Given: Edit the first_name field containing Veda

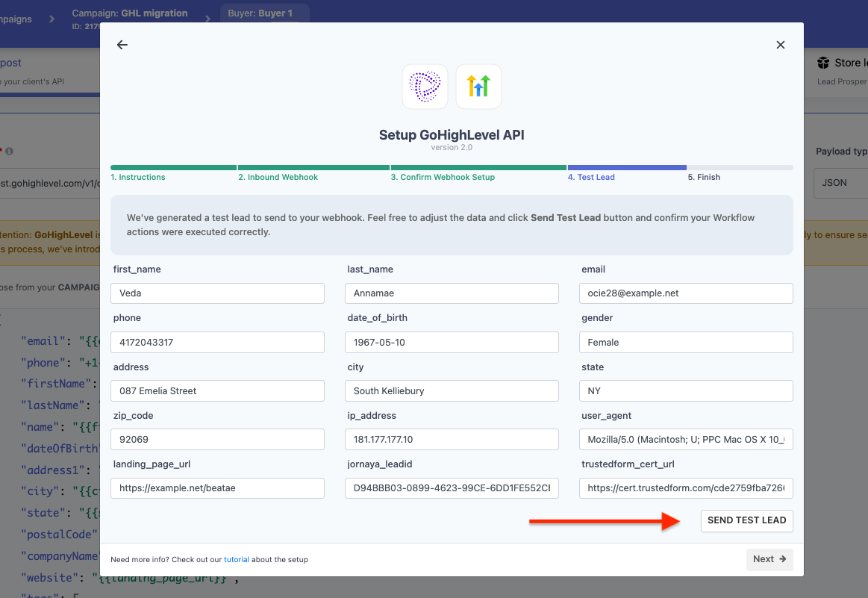Looking at the screenshot, I should 217,293.
